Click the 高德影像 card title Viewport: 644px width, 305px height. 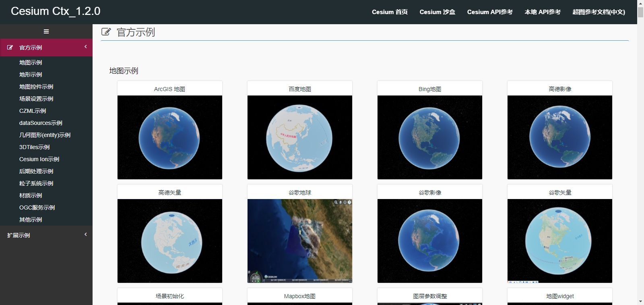[560, 89]
